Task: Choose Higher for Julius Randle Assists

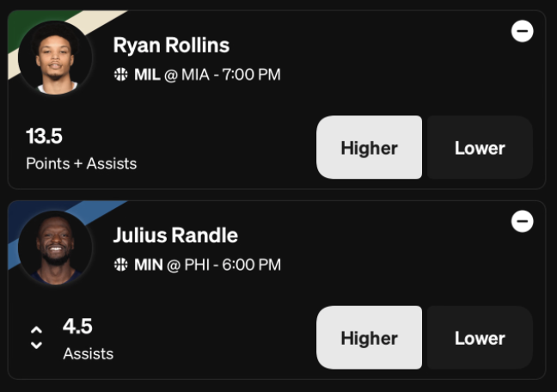Action: coord(369,338)
